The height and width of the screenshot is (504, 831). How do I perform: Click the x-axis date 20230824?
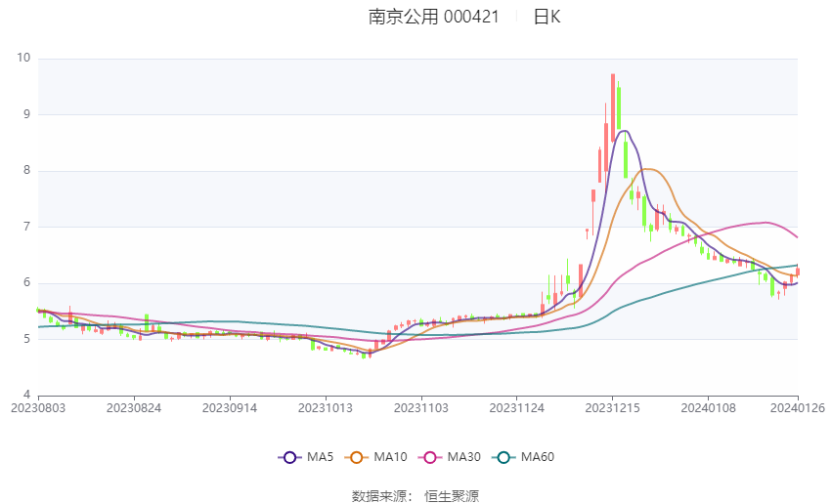(x=134, y=408)
